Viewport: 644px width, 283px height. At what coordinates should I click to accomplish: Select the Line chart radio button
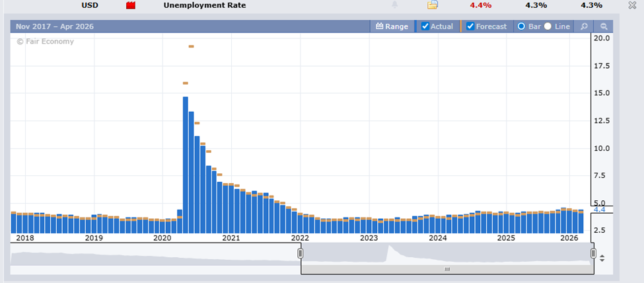(x=548, y=26)
